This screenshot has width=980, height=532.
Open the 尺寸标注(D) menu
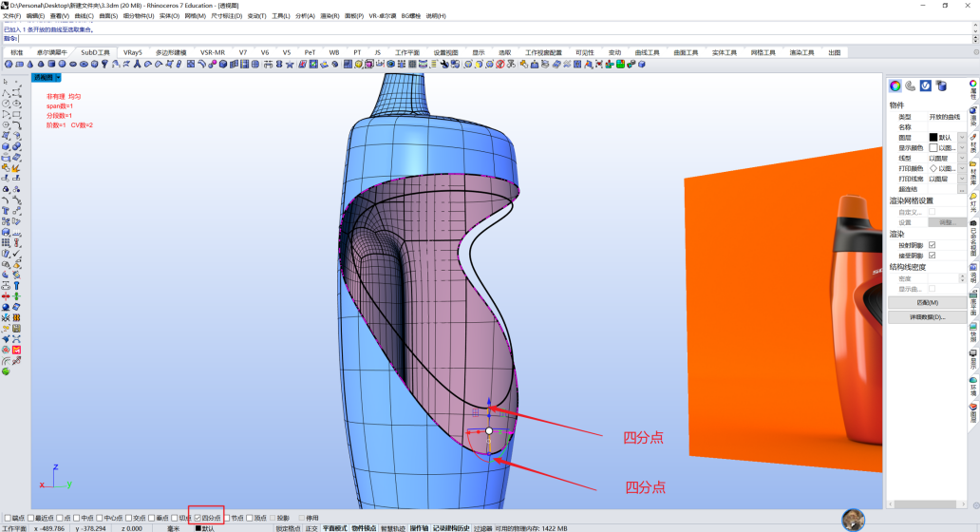coord(227,15)
